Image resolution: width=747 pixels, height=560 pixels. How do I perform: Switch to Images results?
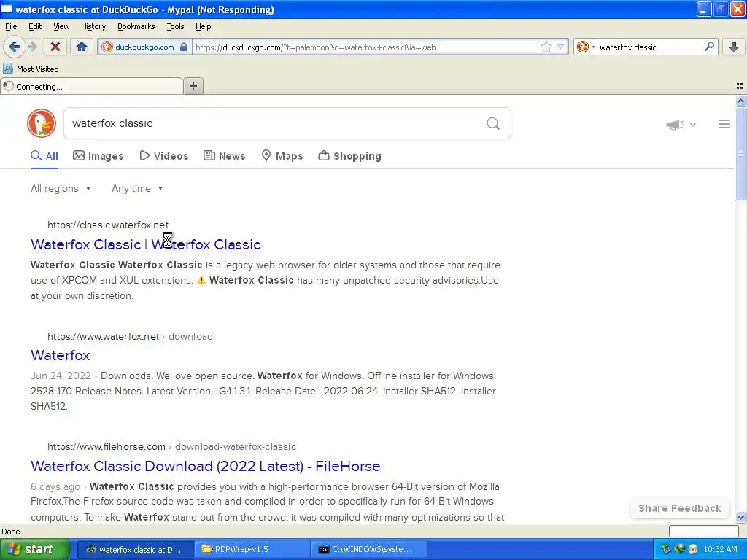coord(98,156)
